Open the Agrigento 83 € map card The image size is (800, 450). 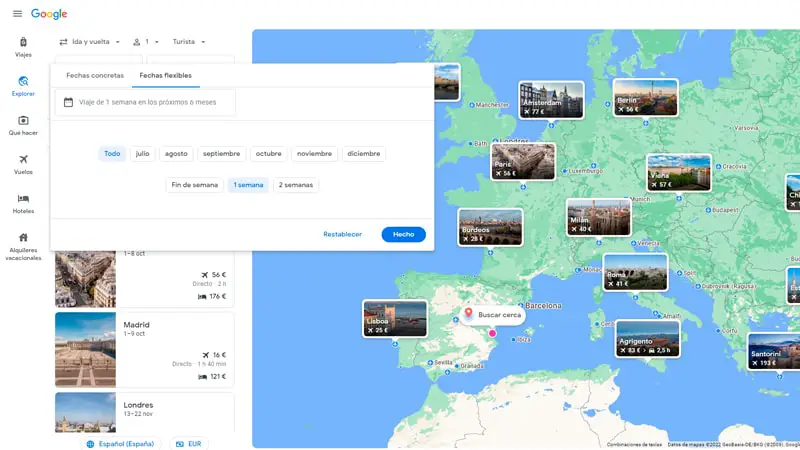647,339
